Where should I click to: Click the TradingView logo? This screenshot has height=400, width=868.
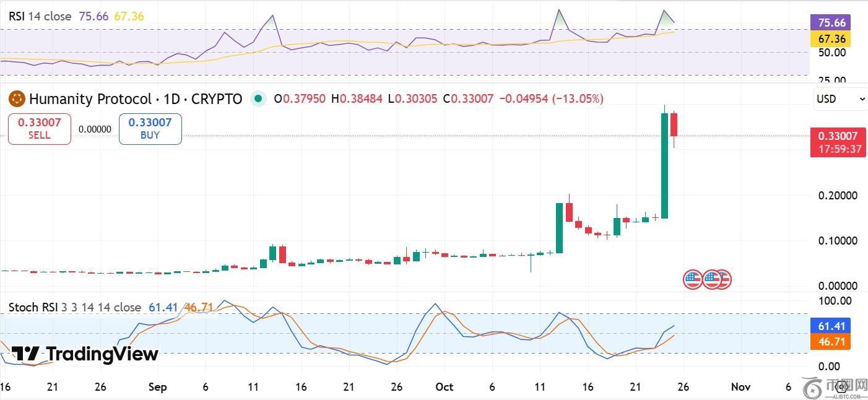(85, 354)
